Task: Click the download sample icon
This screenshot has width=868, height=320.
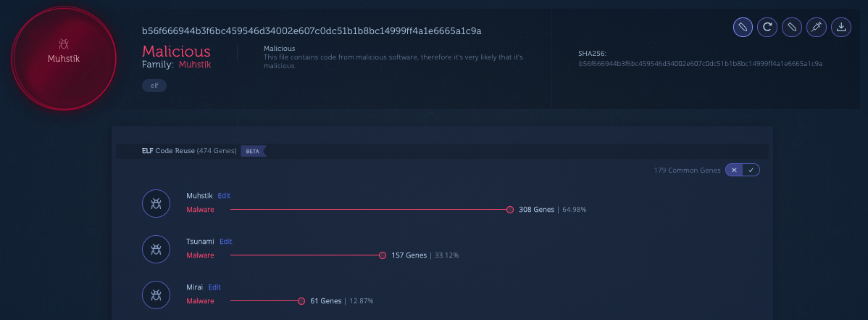Action: click(x=841, y=27)
